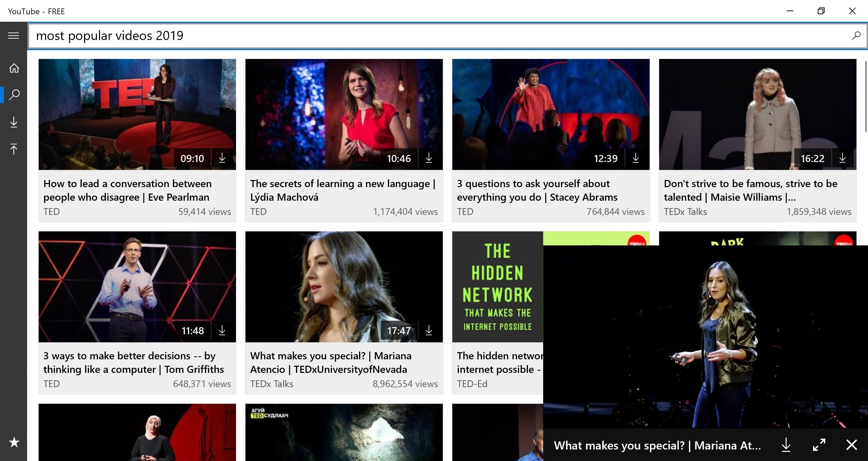Image resolution: width=868 pixels, height=461 pixels.
Task: Open Downloads section in sidebar
Action: [x=14, y=122]
